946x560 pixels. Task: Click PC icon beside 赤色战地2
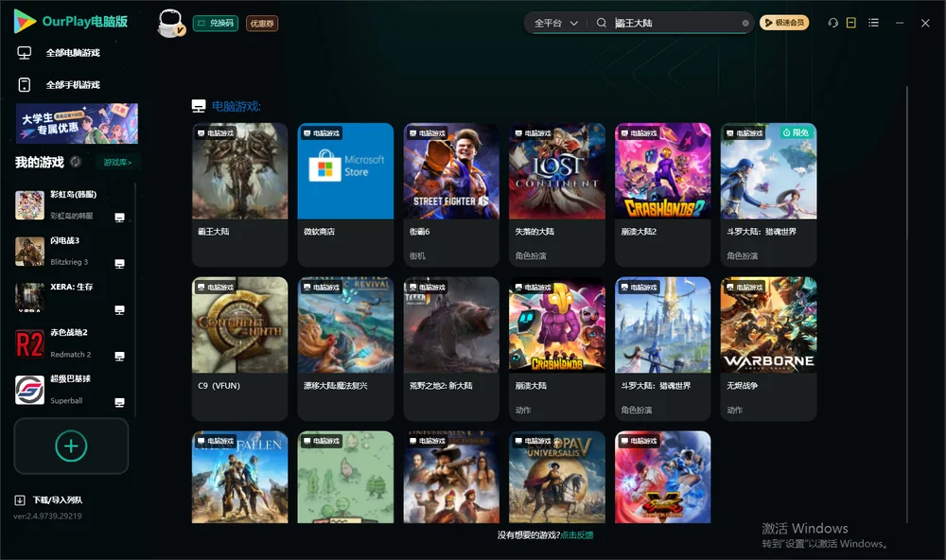119,356
